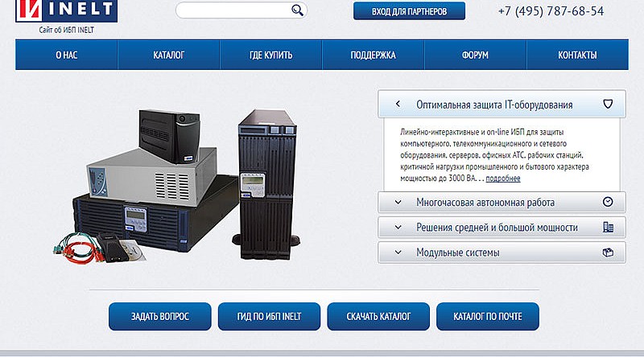Open the ПОДДЕРЖКА menu item
644x357 pixels.
point(373,55)
